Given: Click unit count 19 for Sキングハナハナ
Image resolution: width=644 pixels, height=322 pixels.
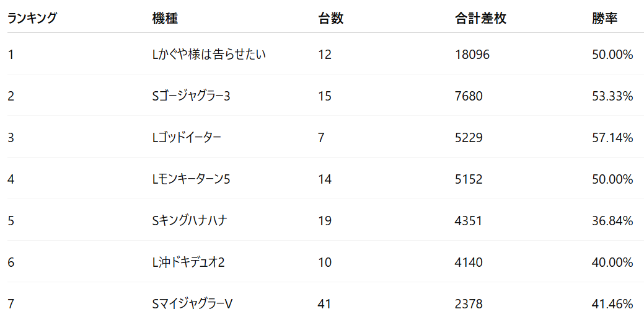Looking at the screenshot, I should point(325,220).
